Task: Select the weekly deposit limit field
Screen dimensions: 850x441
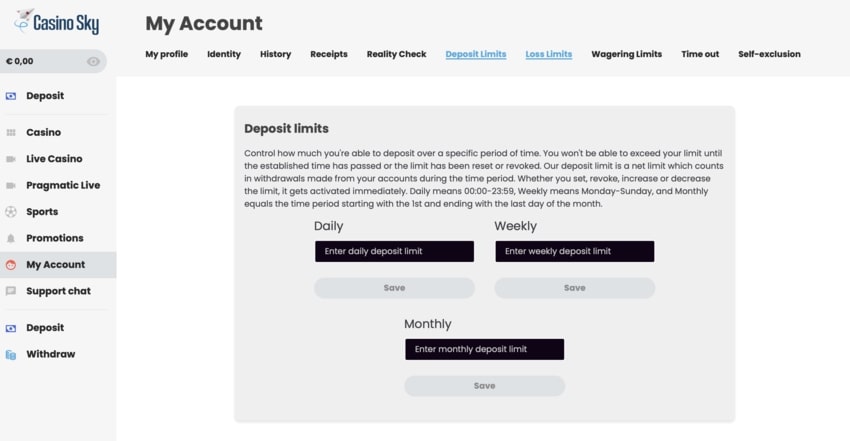Action: (x=575, y=251)
